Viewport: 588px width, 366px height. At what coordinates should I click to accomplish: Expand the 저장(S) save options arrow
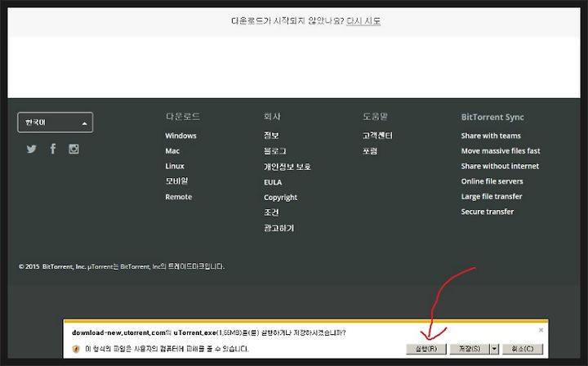coord(495,349)
